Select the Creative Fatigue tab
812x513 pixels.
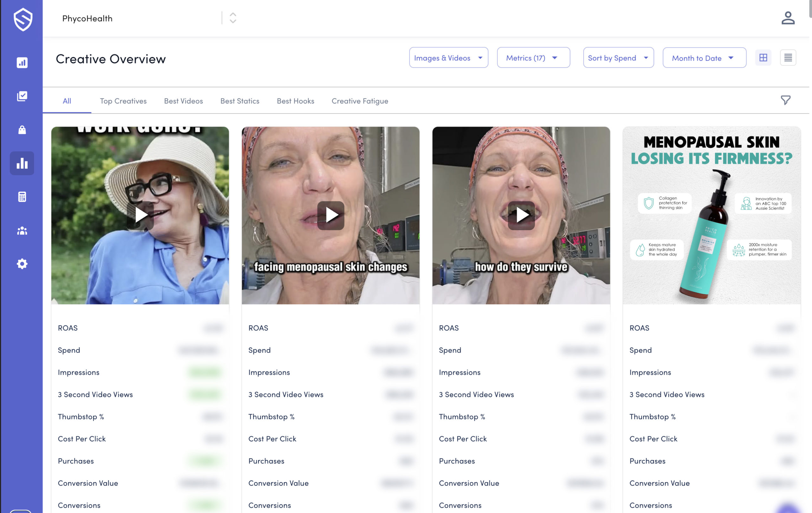359,101
